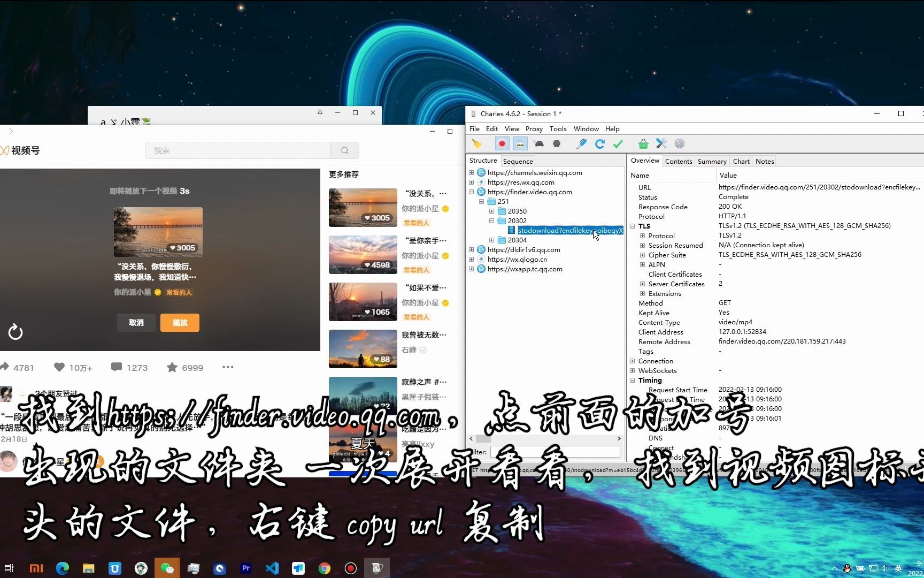Screen dimensions: 924x578
Task: Switch to the Contents tab
Action: [x=679, y=161]
